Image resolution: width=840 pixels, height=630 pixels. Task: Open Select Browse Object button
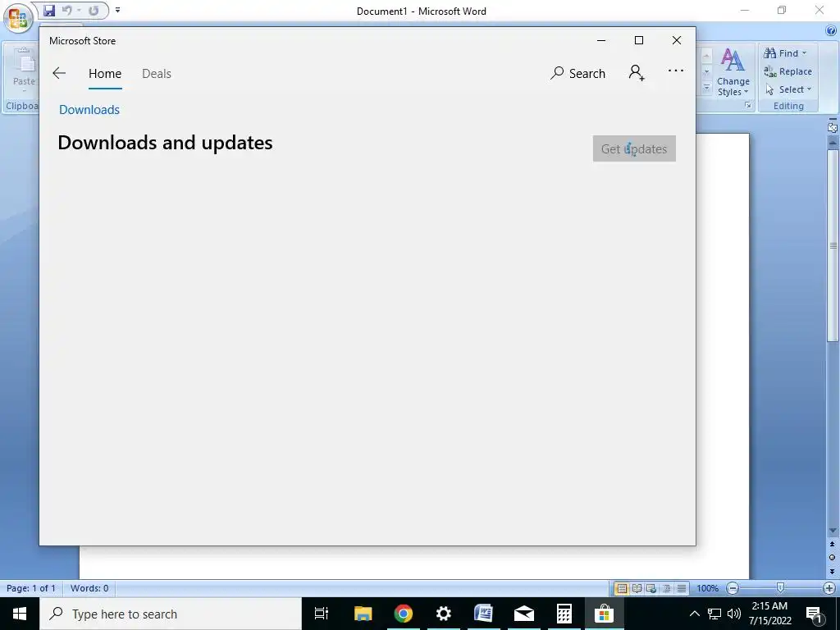tap(832, 557)
